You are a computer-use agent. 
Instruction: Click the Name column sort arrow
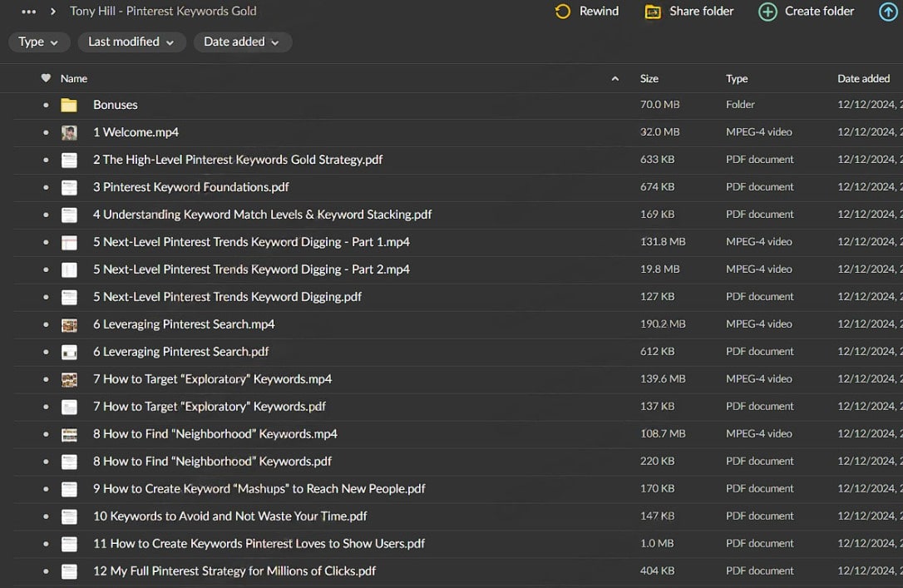point(615,78)
